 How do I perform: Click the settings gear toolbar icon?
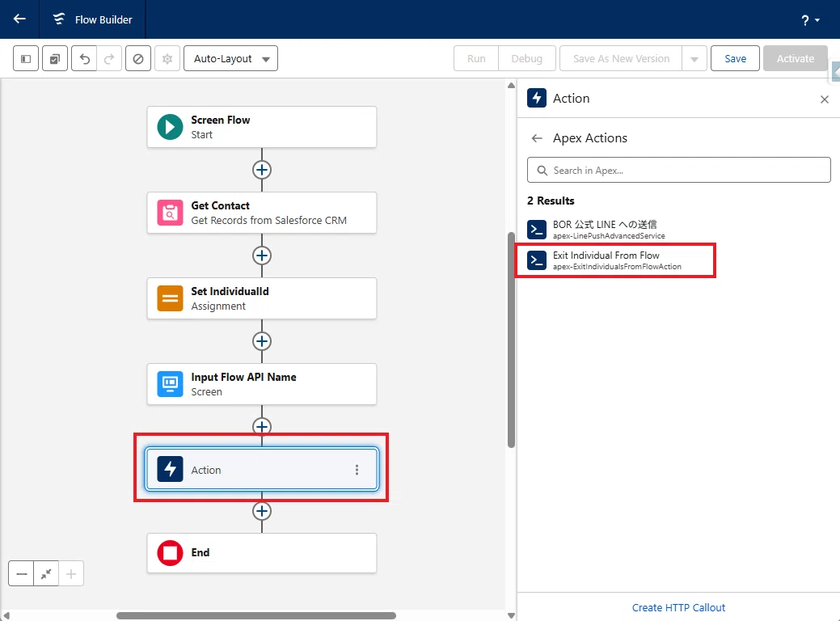point(167,58)
